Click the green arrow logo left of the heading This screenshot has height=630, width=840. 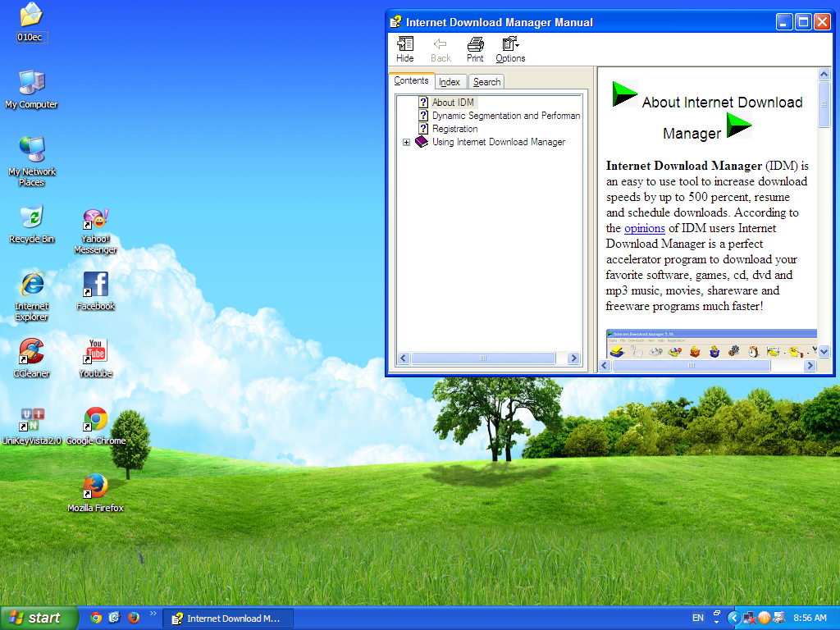pos(624,94)
